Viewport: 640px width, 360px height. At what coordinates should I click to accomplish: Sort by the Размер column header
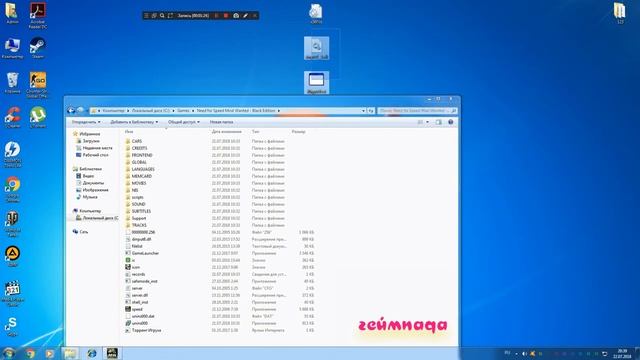pos(298,132)
